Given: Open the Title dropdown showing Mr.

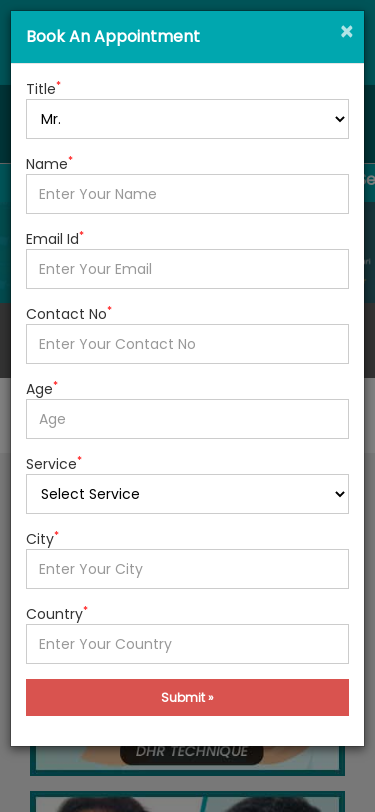Looking at the screenshot, I should point(188,119).
